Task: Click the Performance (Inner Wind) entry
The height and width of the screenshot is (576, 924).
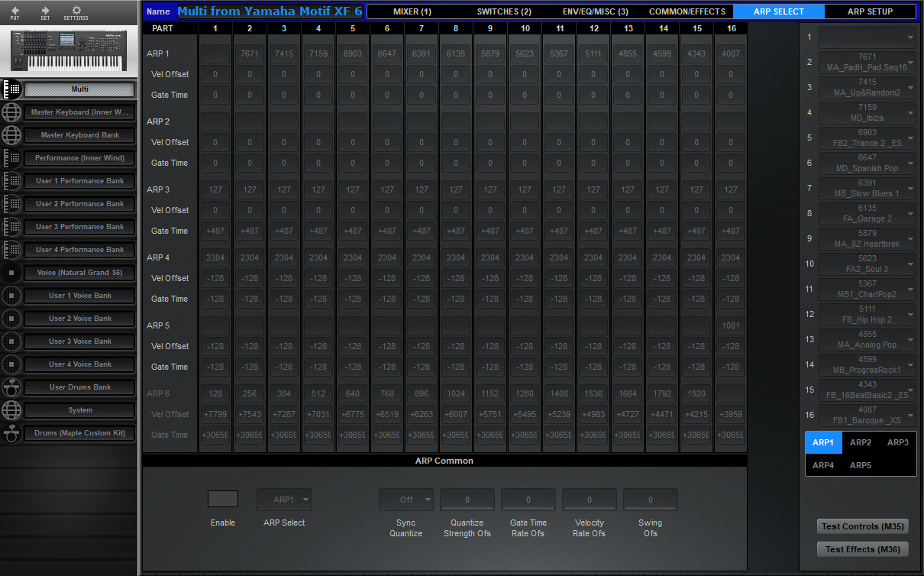Action: (x=79, y=158)
